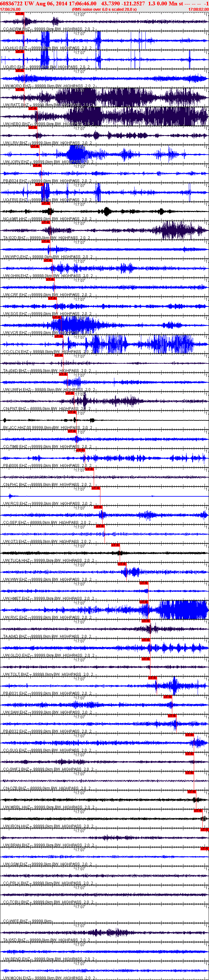Select the UW MOON EHZ station label

(x=49, y=978)
